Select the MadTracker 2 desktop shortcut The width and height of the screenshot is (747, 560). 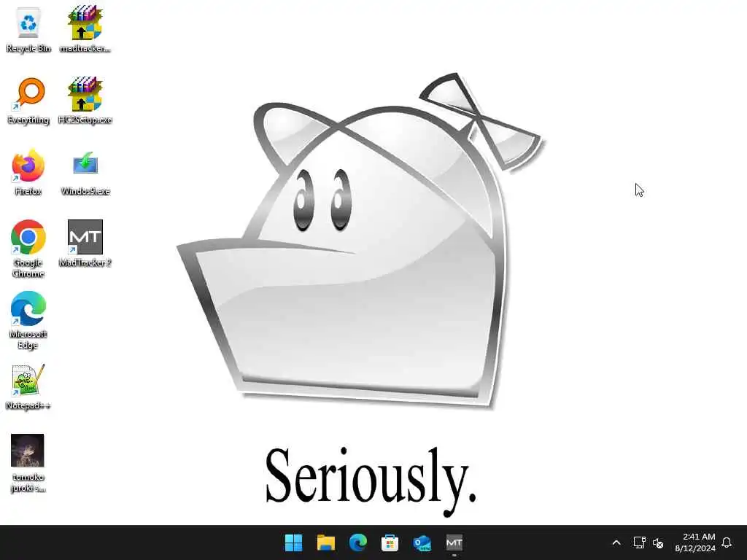coord(85,244)
